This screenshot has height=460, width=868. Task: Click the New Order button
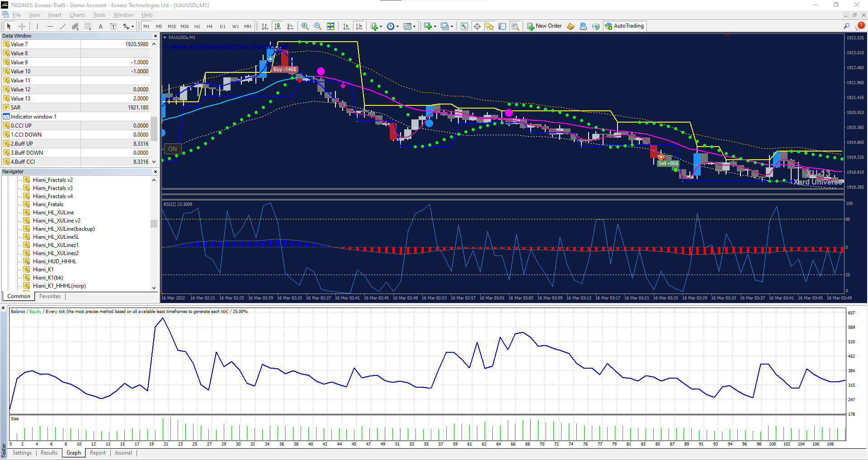(544, 26)
